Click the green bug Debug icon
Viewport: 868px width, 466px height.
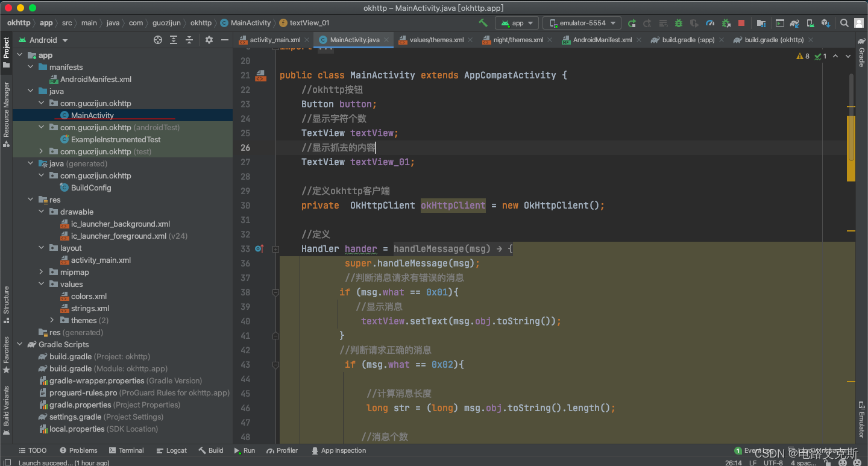coord(678,23)
